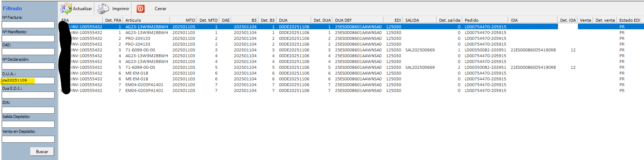This screenshot has height=160, width=644.
Task: Click the red Cerrar power icon
Action: click(141, 9)
